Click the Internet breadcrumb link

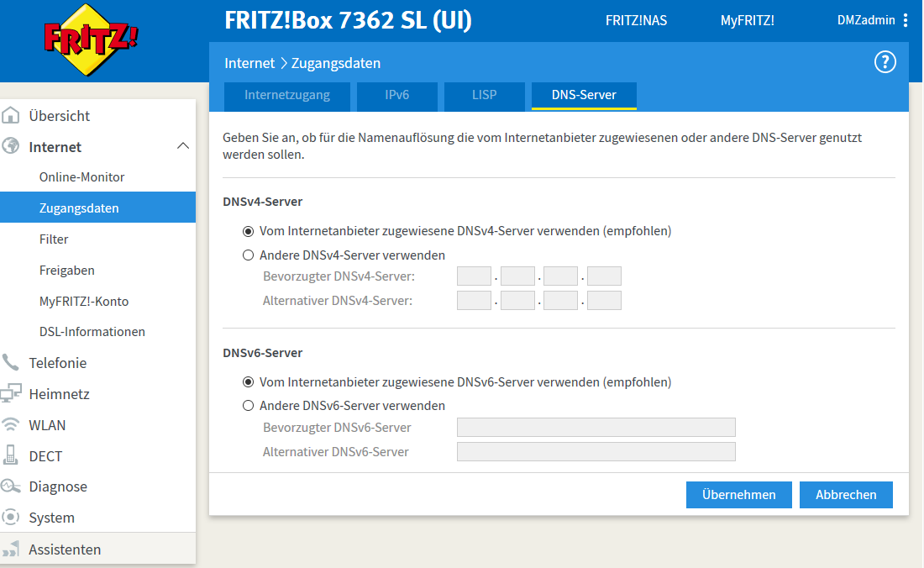249,63
